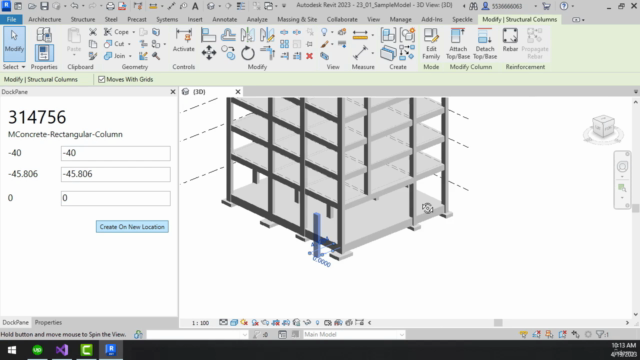Click the Rebar tool

(510, 40)
